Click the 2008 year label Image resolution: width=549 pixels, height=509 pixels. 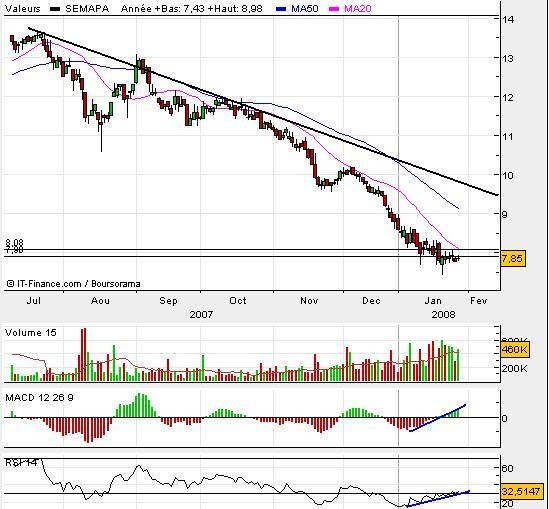tap(444, 314)
